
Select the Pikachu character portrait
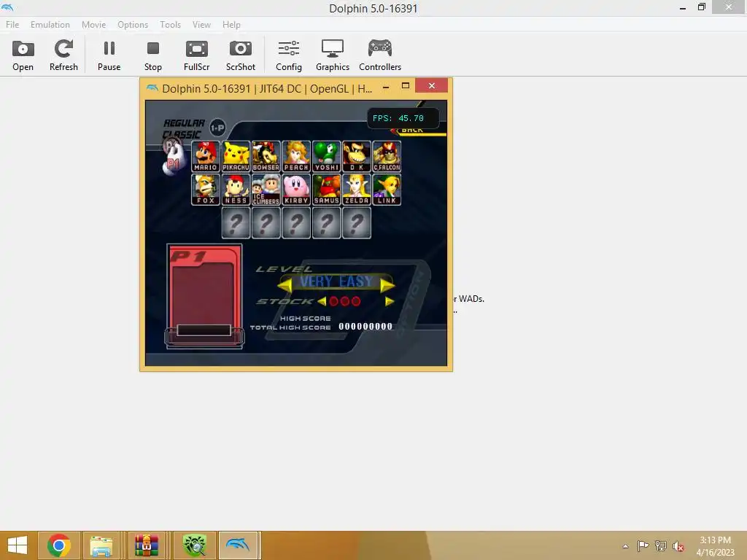pos(236,156)
